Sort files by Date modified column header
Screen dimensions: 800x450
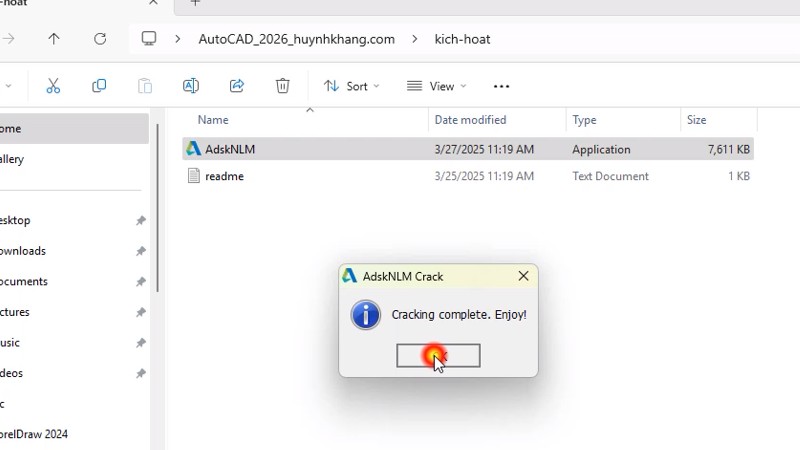tap(470, 120)
